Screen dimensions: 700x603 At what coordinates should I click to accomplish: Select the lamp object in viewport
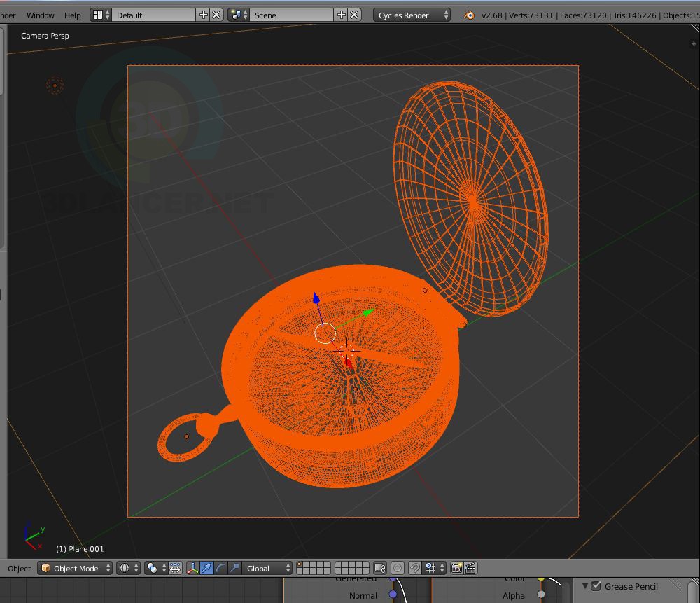tap(55, 85)
